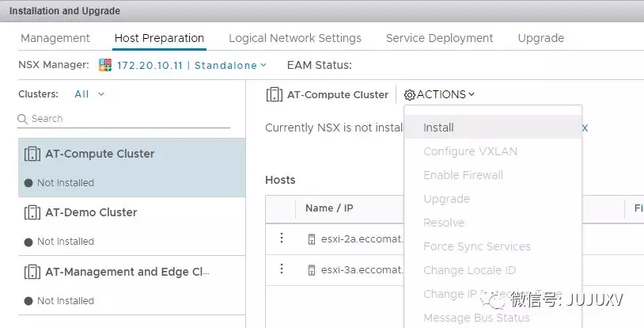
Task: Open the Management tab
Action: click(55, 38)
